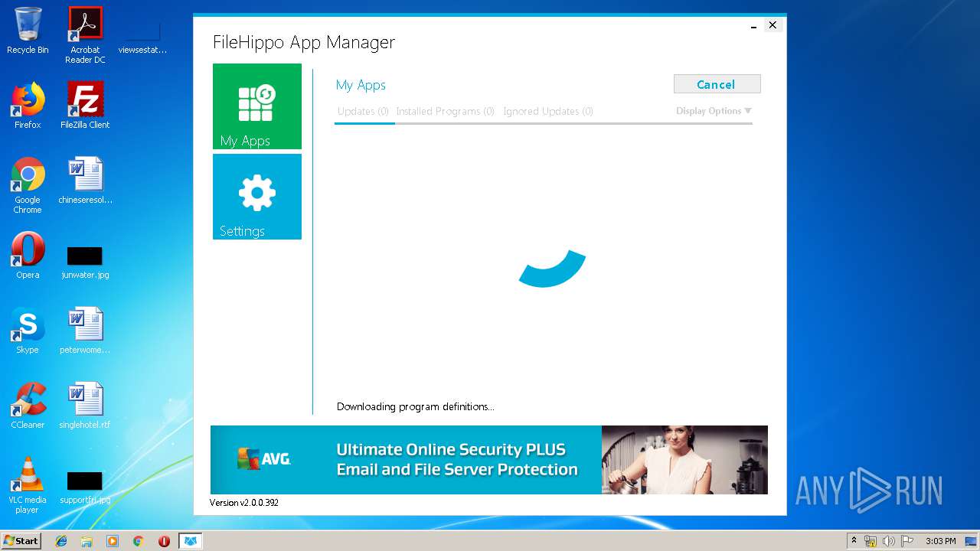Select the Acrobat Reader DC shortcut

[x=85, y=35]
